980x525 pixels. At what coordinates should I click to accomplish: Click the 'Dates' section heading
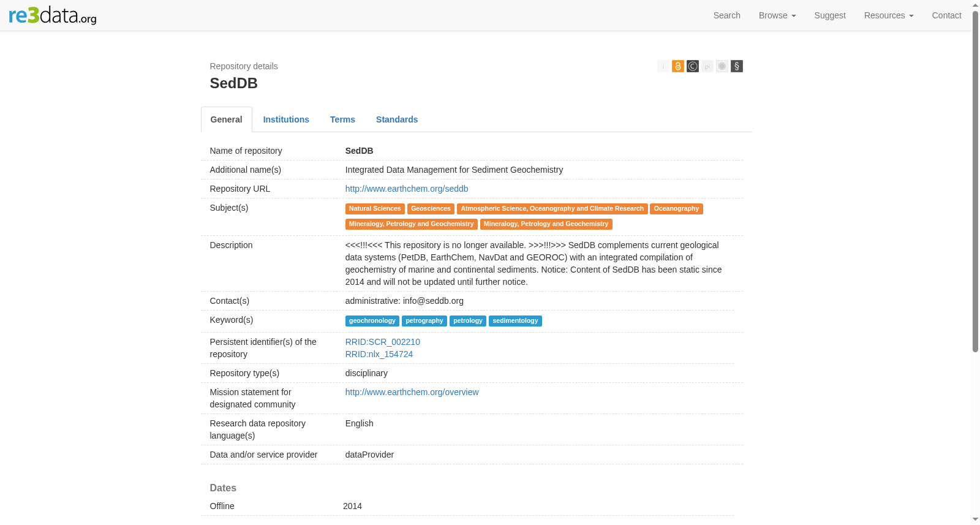point(223,488)
